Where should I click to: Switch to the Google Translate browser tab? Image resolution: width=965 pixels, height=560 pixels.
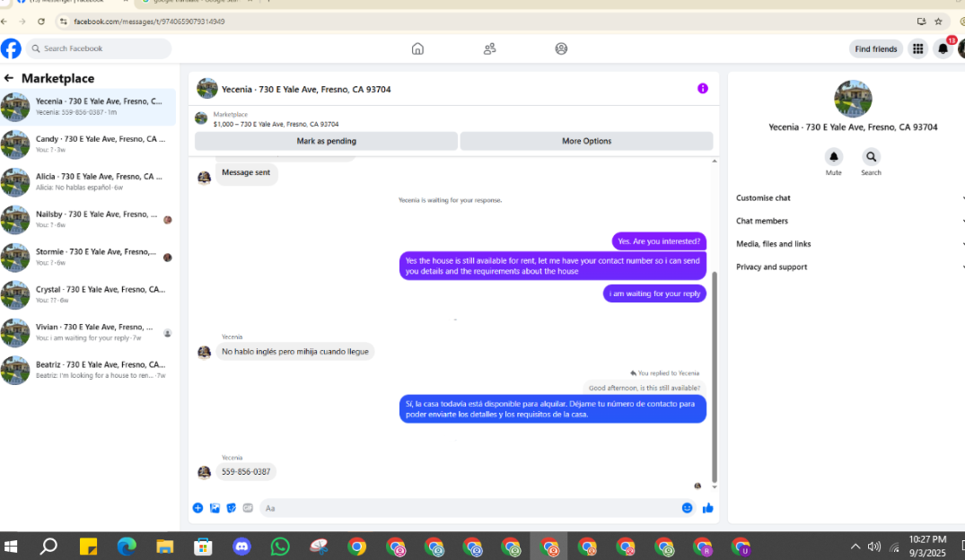198,2
